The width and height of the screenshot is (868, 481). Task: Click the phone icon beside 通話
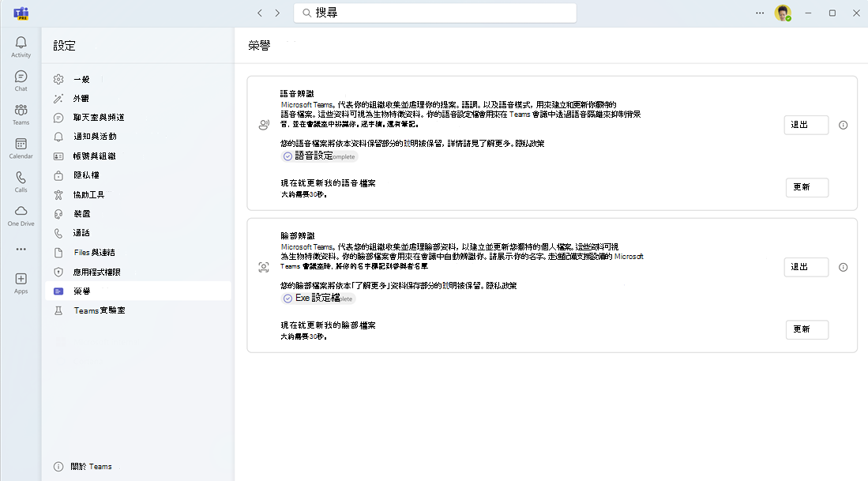pyautogui.click(x=58, y=233)
